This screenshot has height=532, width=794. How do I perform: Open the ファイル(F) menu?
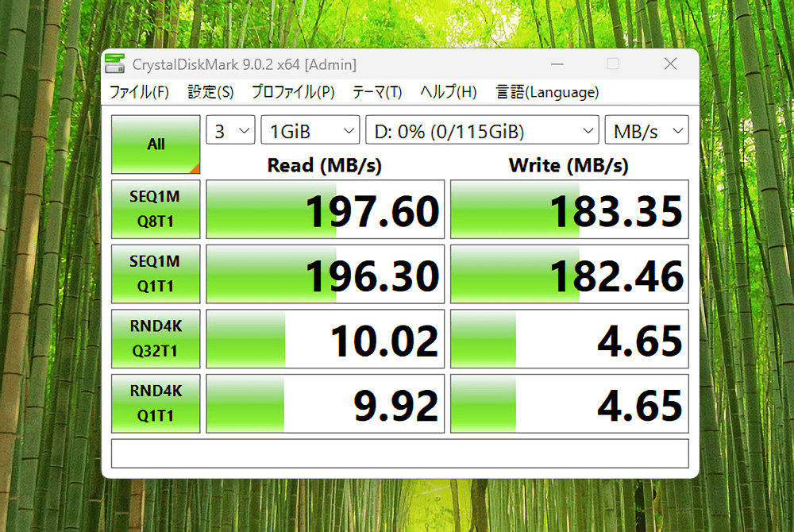point(139,92)
